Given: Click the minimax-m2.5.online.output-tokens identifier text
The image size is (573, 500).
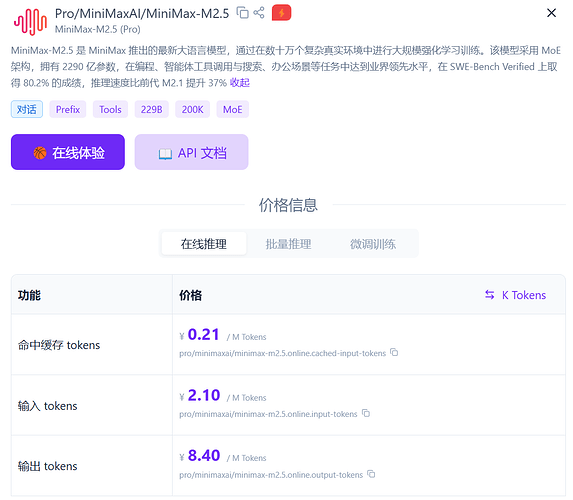Looking at the screenshot, I should [271, 474].
